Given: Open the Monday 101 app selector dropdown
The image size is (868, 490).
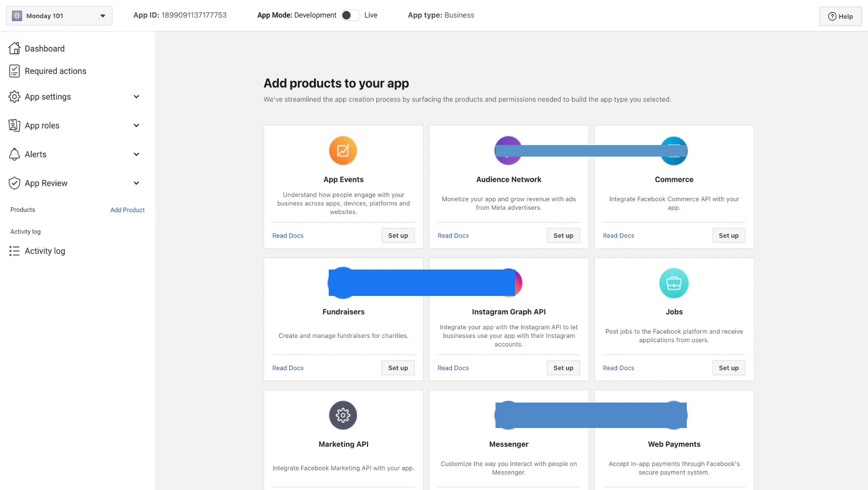Looking at the screenshot, I should (59, 16).
